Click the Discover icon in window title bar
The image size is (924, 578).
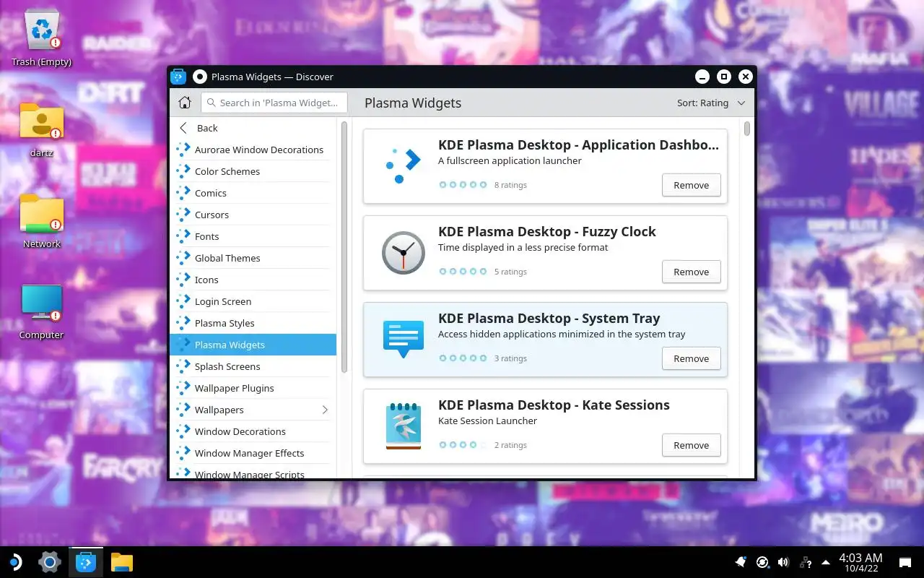178,77
